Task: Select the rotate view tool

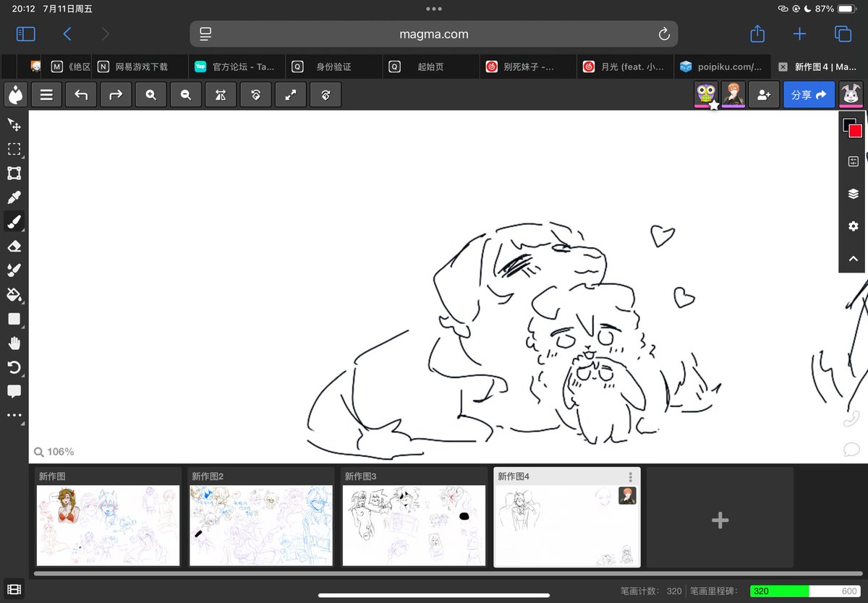Action: point(14,367)
